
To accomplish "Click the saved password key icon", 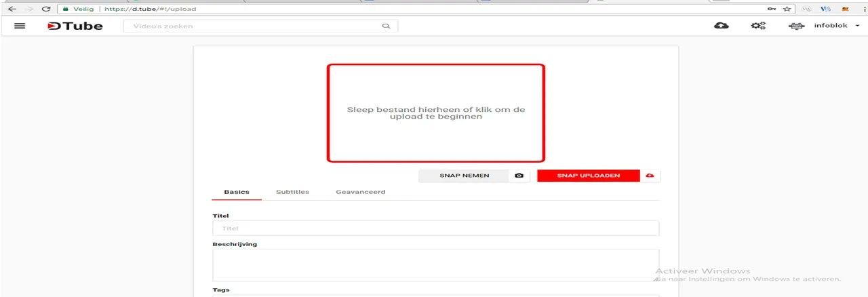I will tap(772, 9).
